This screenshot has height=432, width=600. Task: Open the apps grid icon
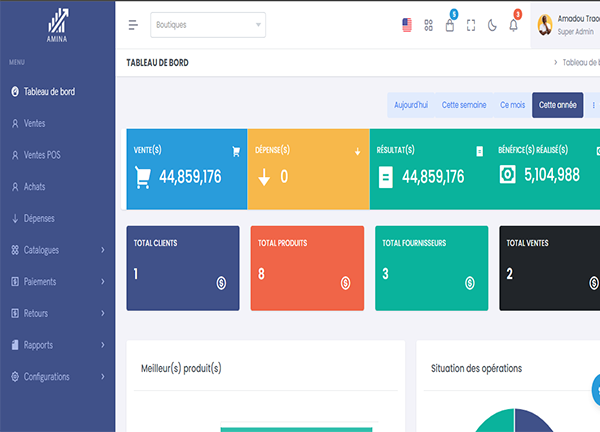pyautogui.click(x=428, y=25)
